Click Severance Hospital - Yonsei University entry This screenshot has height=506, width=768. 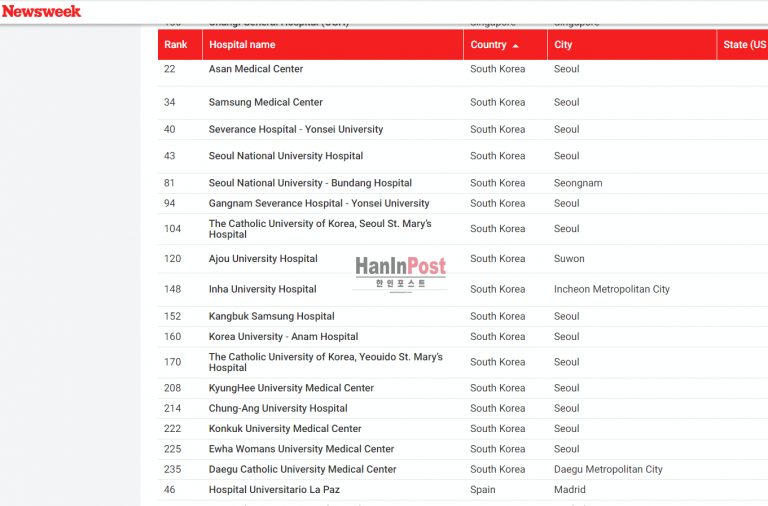[x=295, y=129]
